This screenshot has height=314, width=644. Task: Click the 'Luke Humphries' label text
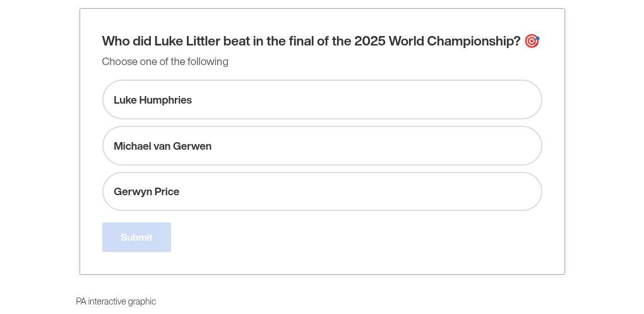click(153, 100)
